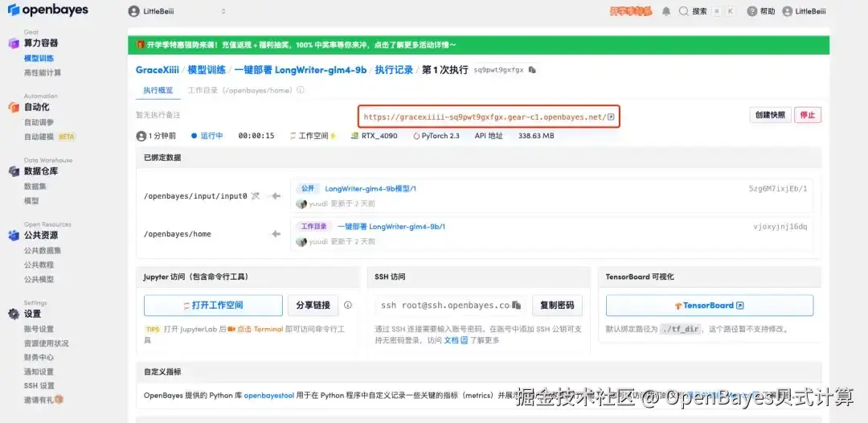The height and width of the screenshot is (423, 868).
Task: Click the search magnifier icon
Action: point(684,11)
